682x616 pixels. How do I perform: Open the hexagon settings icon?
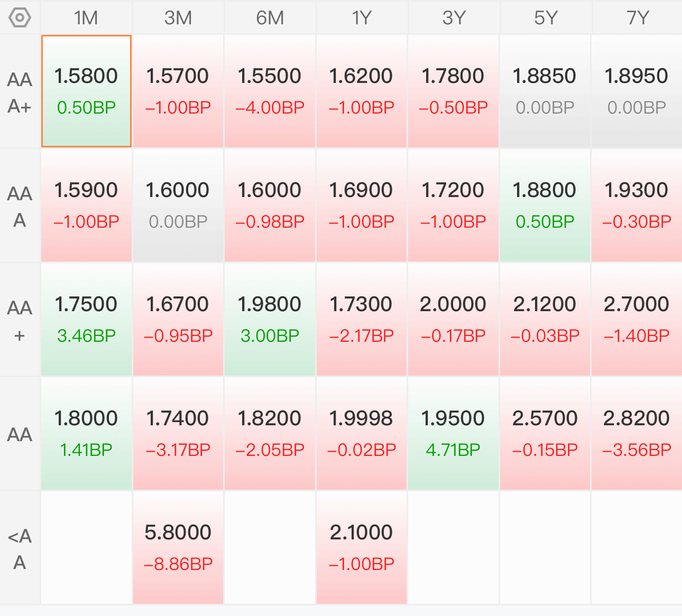pyautogui.click(x=20, y=18)
